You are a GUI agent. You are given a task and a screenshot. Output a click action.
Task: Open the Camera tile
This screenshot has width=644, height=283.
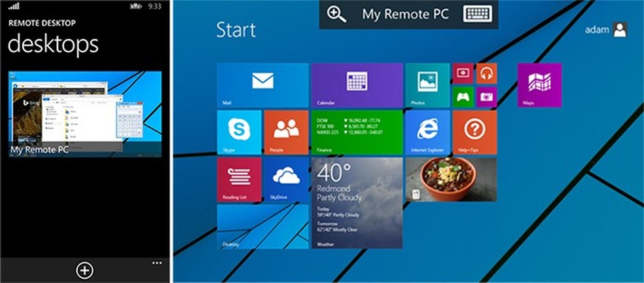(x=487, y=97)
